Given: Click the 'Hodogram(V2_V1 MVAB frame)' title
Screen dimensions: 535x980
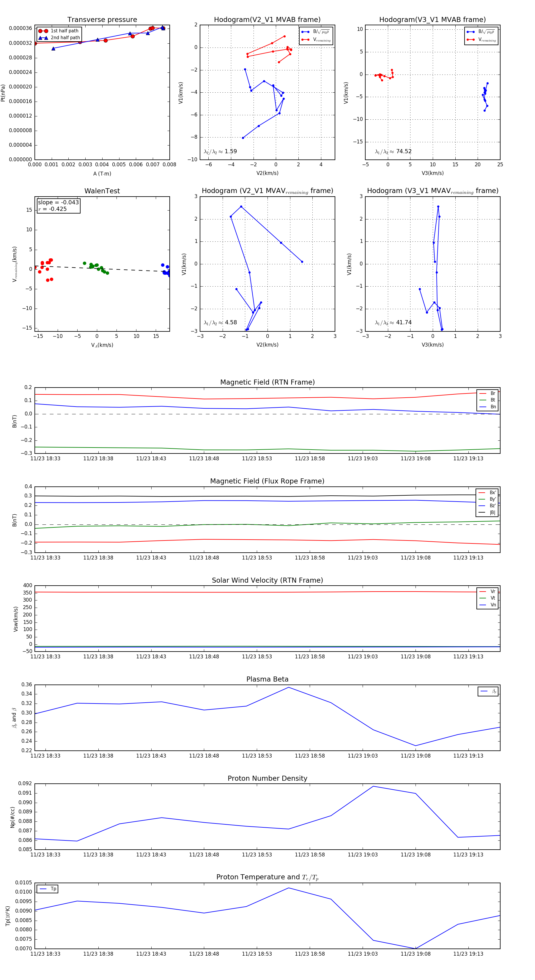Looking at the screenshot, I should click(x=267, y=19).
